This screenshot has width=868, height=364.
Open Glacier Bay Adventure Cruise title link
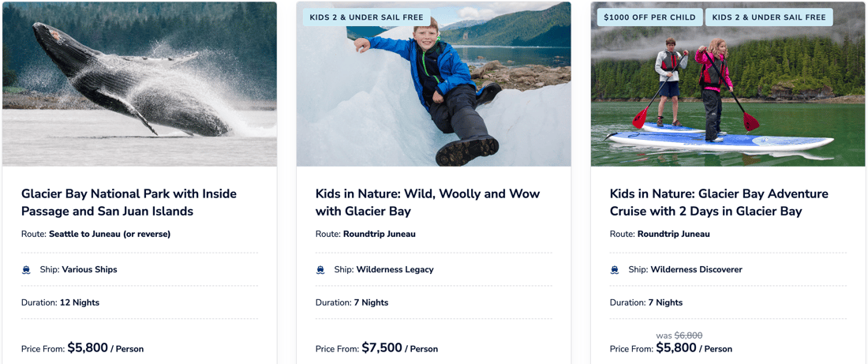coord(719,202)
